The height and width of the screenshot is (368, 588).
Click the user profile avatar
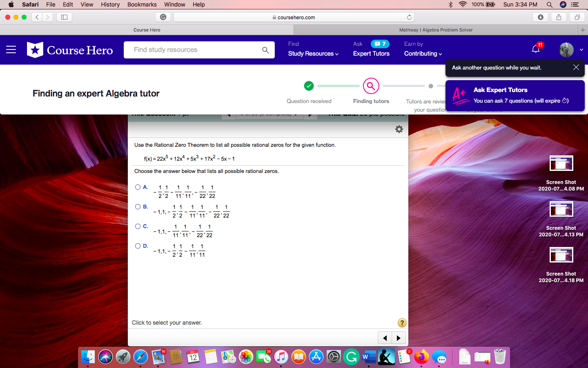(566, 50)
